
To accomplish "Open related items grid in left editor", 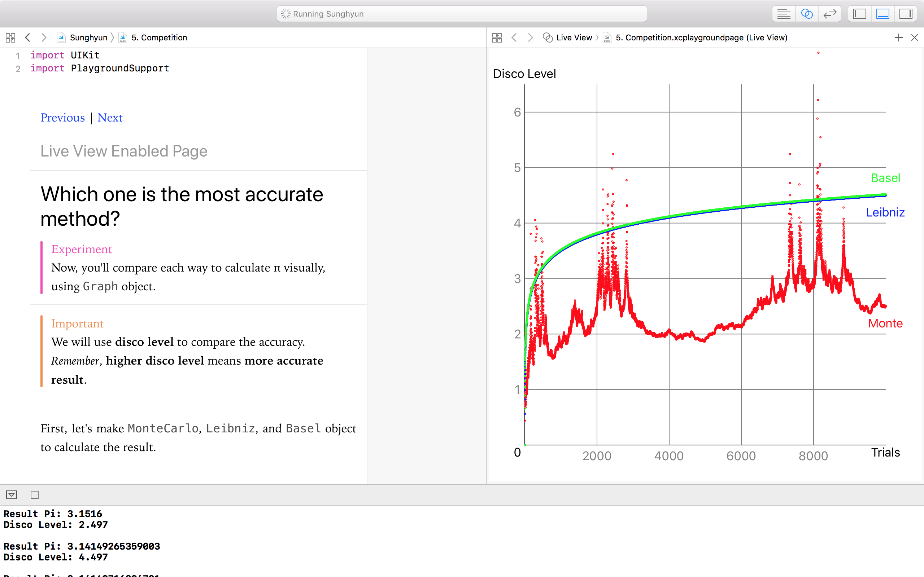I will tap(10, 38).
